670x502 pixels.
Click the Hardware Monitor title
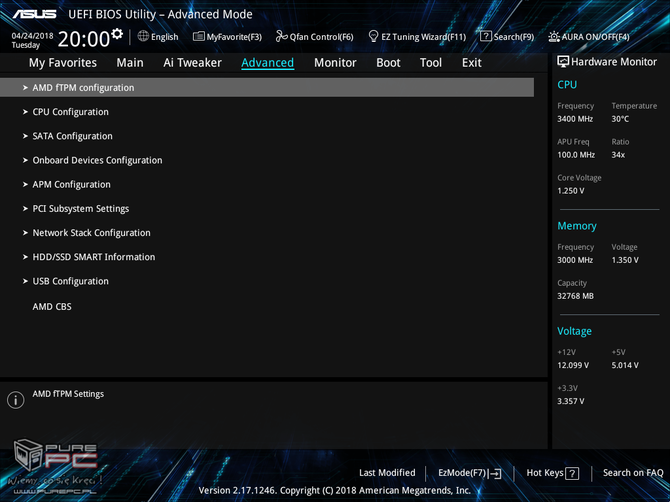(x=614, y=62)
